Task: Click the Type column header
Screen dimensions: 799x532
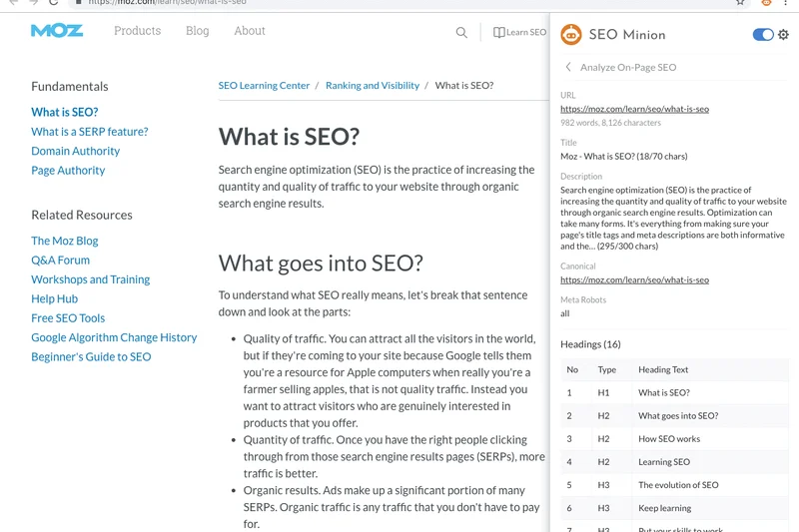Action: (606, 369)
